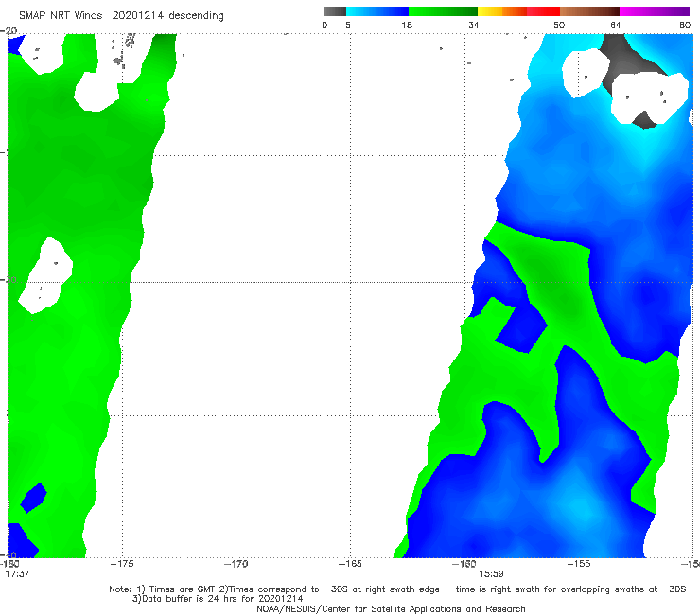Click the '17:37' swath time label
Screen dimensions: 700x615
[17, 574]
